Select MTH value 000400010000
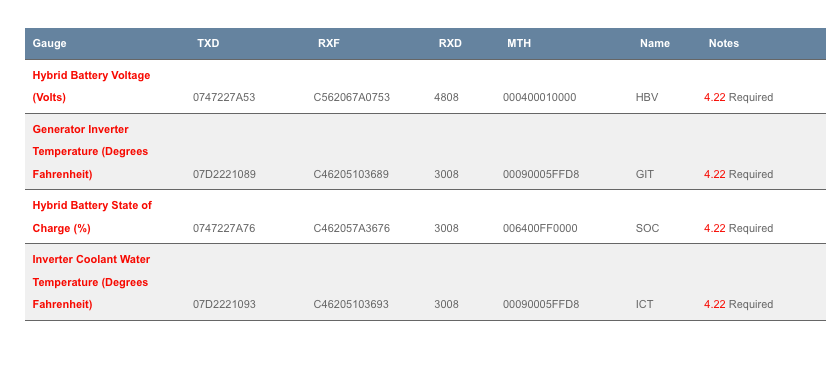The width and height of the screenshot is (840, 366). pos(539,98)
